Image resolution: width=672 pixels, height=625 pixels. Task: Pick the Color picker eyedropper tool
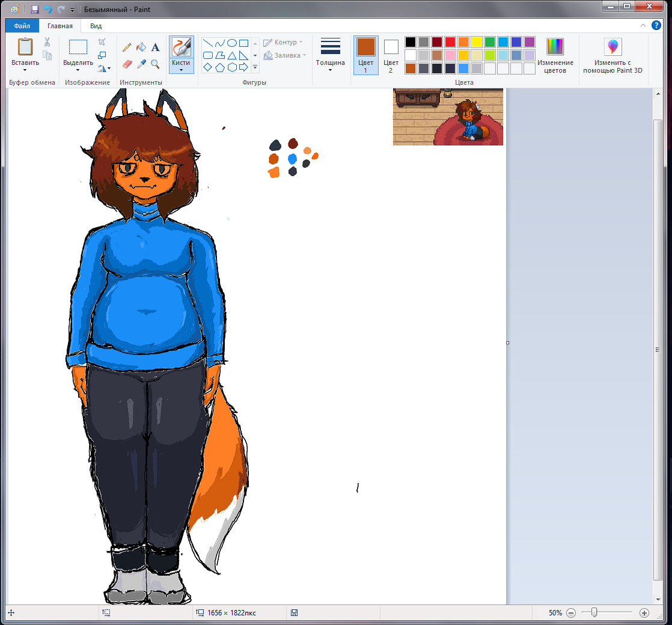pyautogui.click(x=141, y=64)
